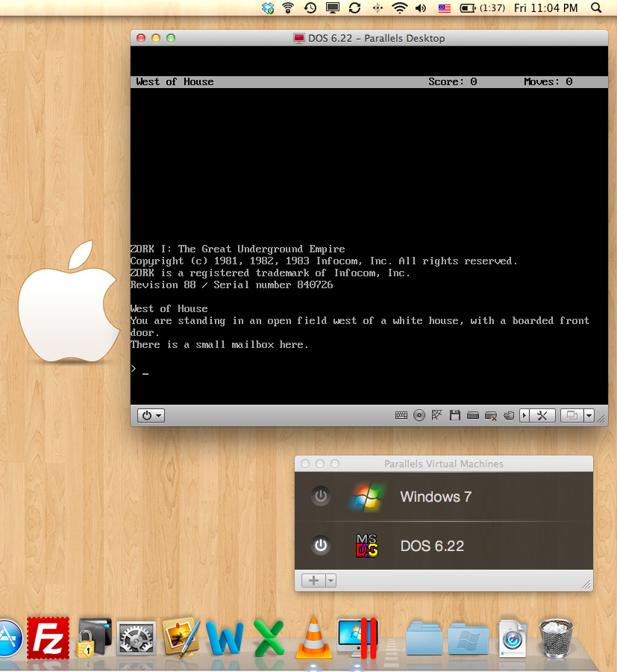Open the Trash in the Dock
The height and width of the screenshot is (672, 617).
click(556, 638)
